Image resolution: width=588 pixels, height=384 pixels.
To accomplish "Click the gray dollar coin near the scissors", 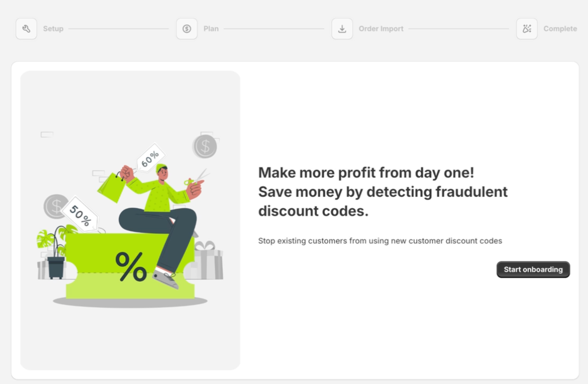I will (x=205, y=146).
